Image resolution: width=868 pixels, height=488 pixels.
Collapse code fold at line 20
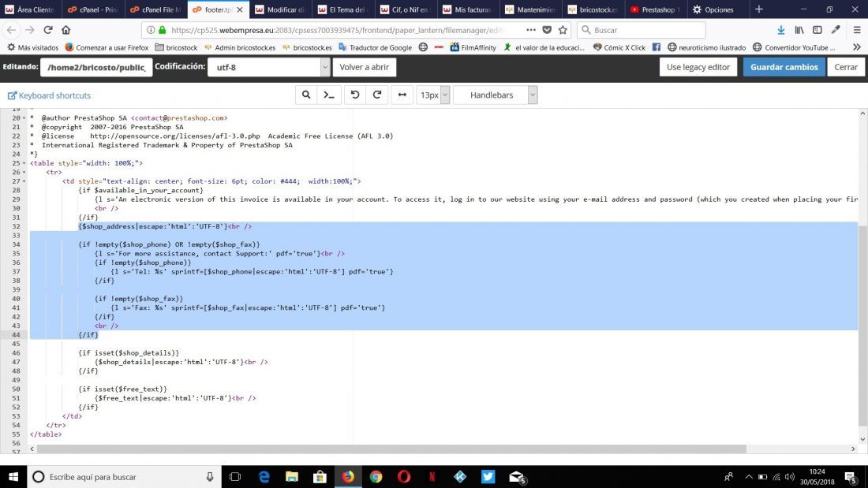pyautogui.click(x=24, y=117)
